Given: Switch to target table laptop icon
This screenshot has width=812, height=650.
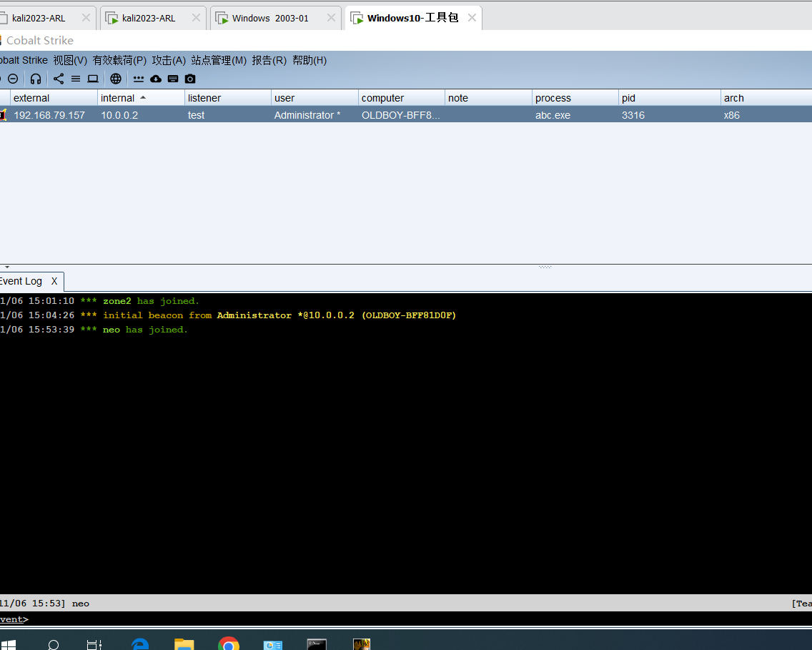Looking at the screenshot, I should click(x=93, y=79).
